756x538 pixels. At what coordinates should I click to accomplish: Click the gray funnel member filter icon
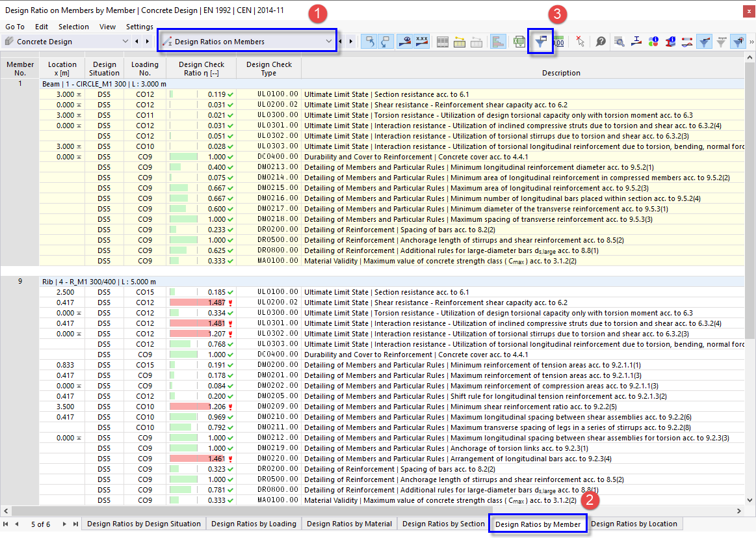722,42
